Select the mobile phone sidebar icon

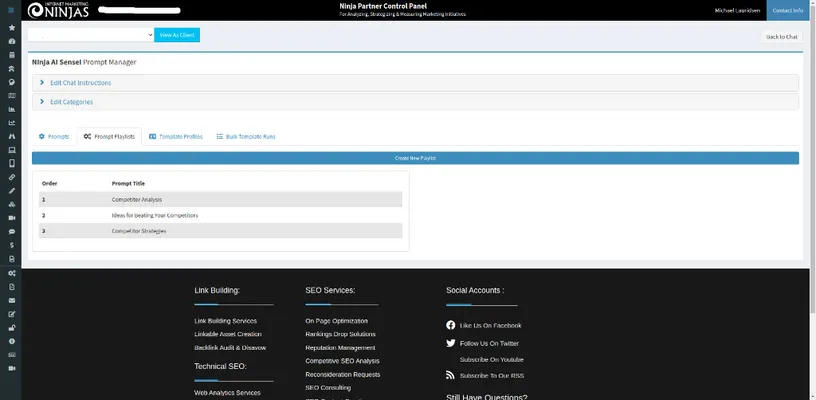click(x=11, y=163)
